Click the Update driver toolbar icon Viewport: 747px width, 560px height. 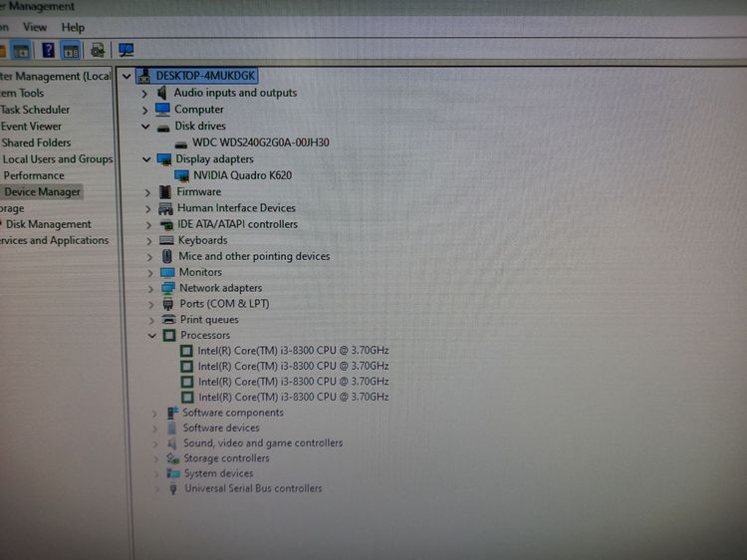[98, 50]
